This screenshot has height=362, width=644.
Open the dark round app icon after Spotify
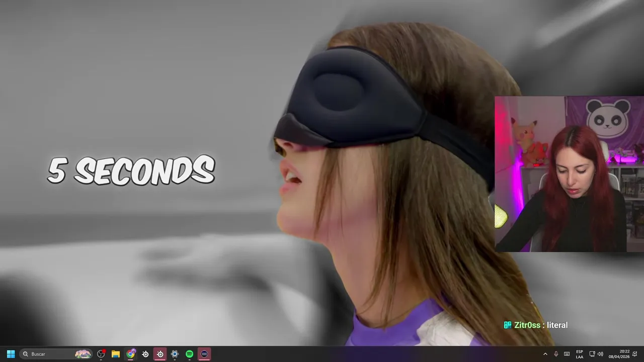[204, 354]
